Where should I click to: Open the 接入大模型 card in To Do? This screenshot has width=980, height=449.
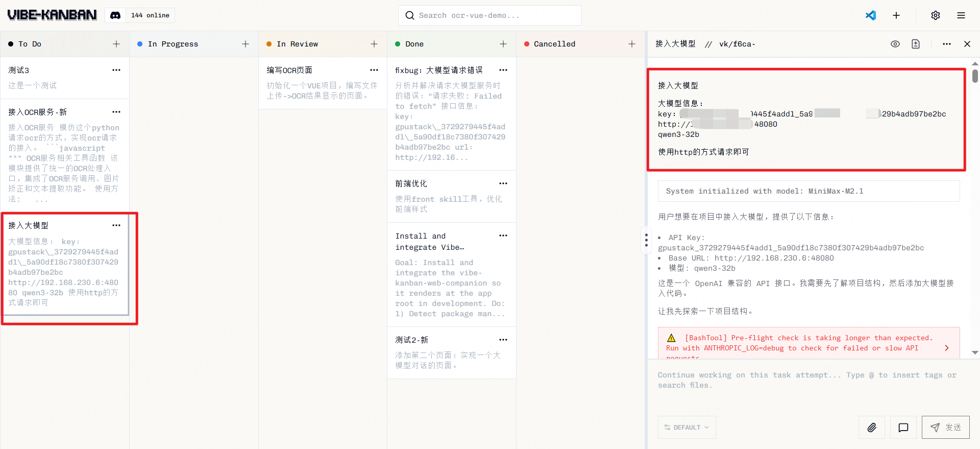(64, 264)
